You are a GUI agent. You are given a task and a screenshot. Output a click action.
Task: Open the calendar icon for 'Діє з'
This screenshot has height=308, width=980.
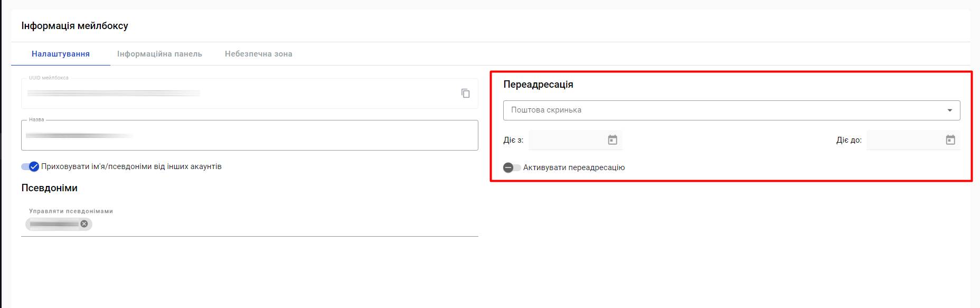point(612,140)
